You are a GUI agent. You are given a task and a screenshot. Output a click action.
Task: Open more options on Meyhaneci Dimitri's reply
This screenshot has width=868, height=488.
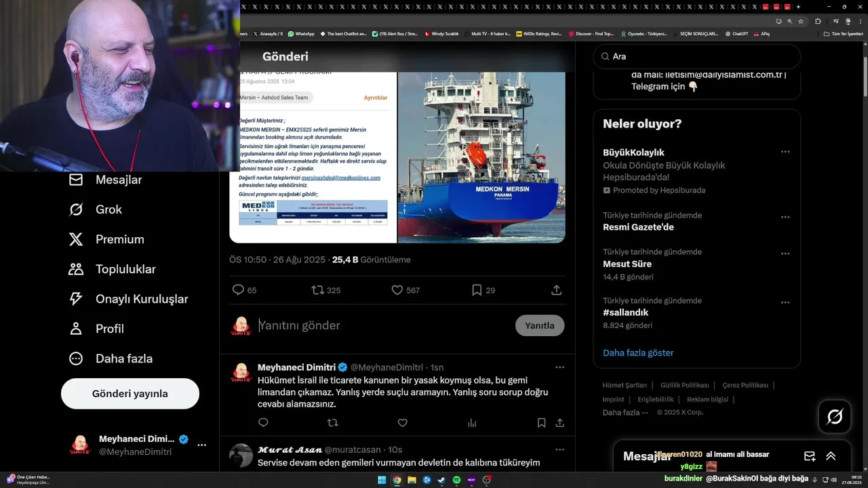pyautogui.click(x=559, y=367)
